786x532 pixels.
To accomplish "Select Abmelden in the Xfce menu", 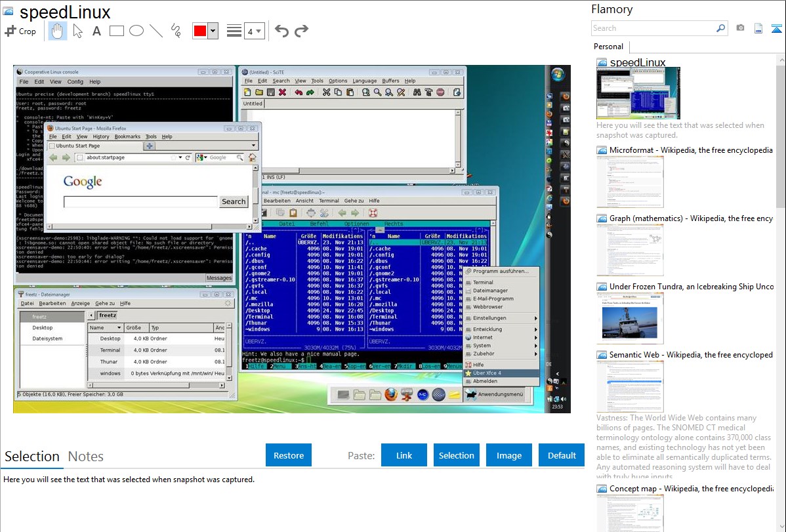I will click(501, 381).
